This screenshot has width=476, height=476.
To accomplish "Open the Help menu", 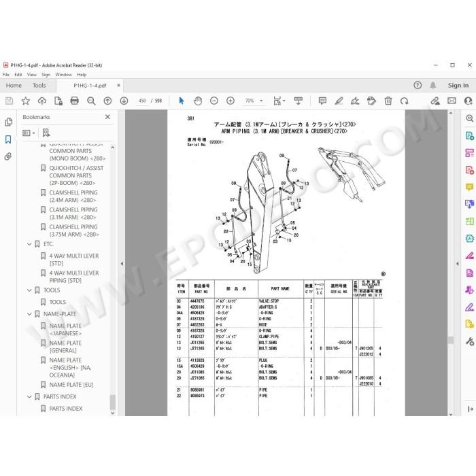I will [82, 75].
